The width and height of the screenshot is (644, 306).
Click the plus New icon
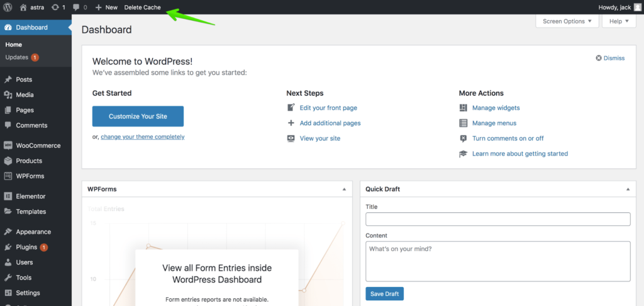pyautogui.click(x=98, y=8)
